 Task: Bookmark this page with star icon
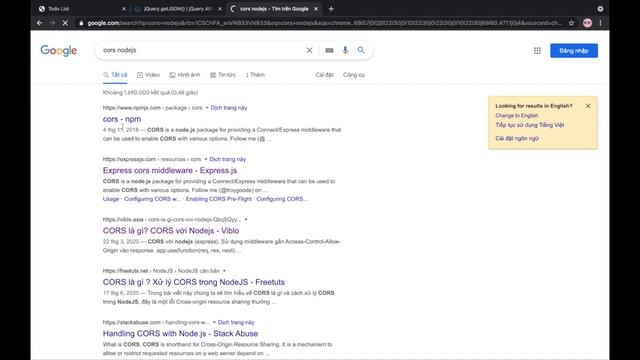571,23
